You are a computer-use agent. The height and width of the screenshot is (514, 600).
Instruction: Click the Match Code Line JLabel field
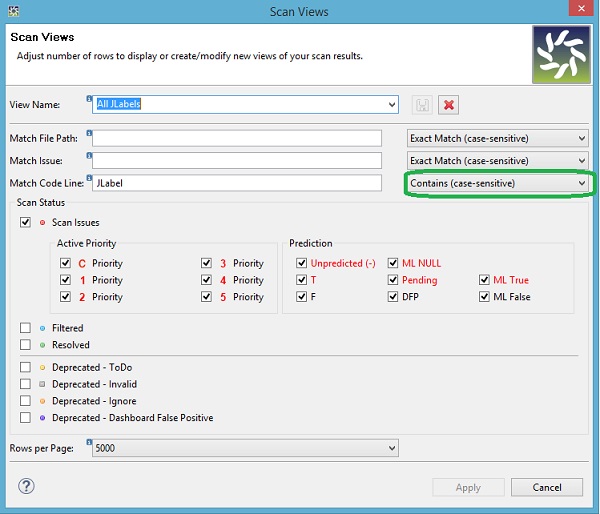237,184
